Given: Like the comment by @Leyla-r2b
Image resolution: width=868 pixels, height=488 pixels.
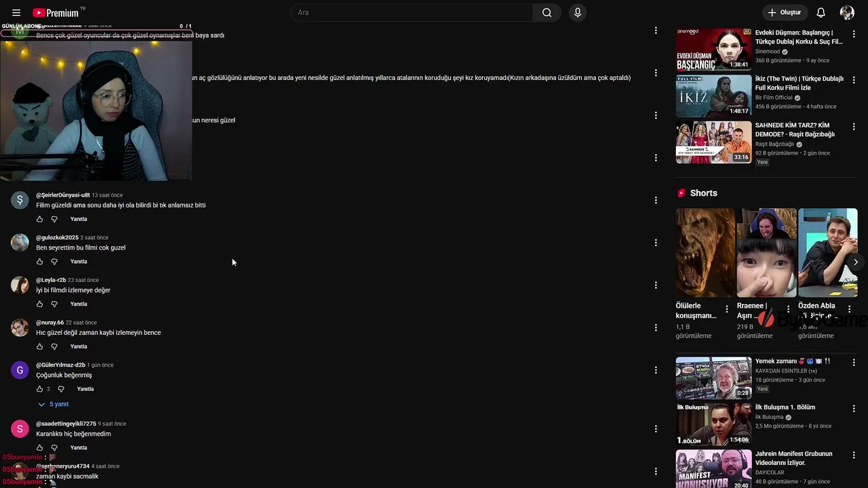Looking at the screenshot, I should pos(39,304).
